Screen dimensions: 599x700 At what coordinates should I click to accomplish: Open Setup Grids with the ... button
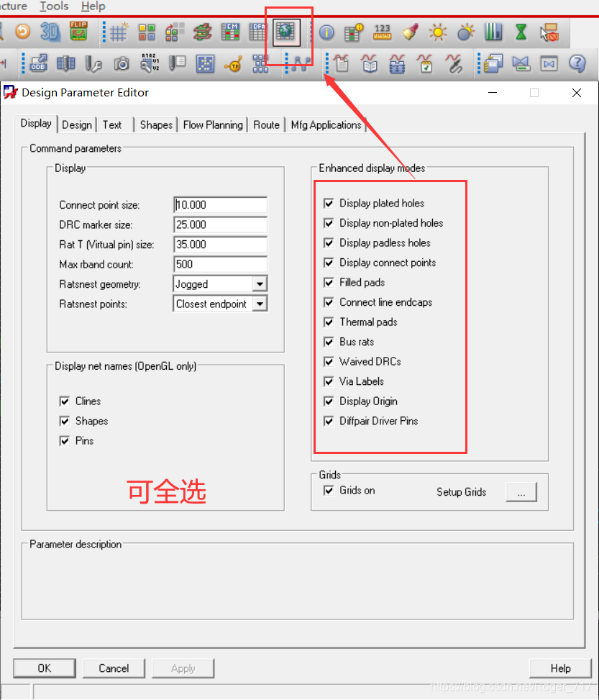click(x=521, y=492)
